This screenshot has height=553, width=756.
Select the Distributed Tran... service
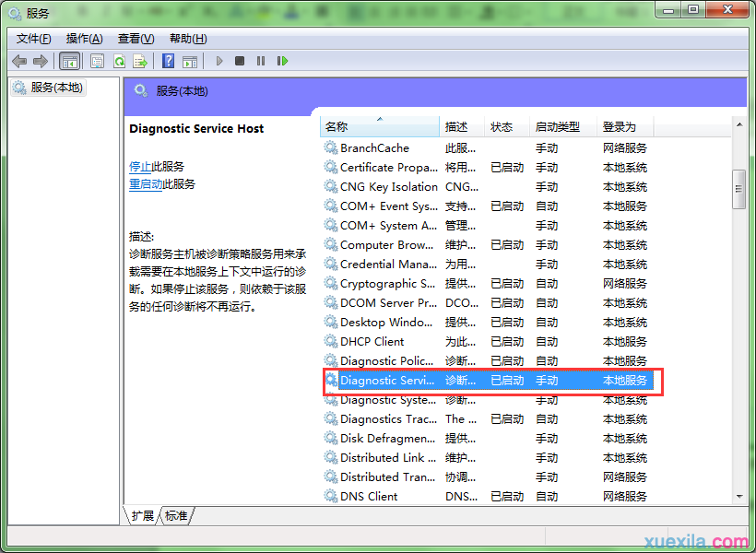click(x=488, y=477)
